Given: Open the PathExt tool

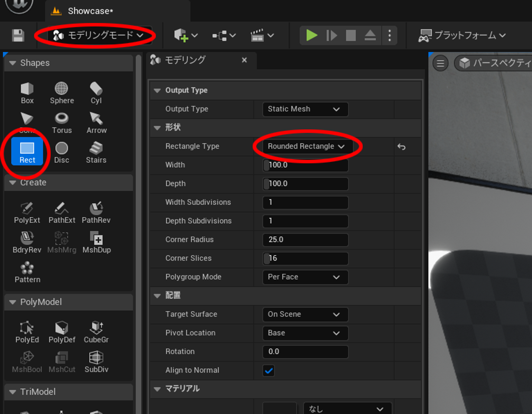Looking at the screenshot, I should [x=62, y=213].
